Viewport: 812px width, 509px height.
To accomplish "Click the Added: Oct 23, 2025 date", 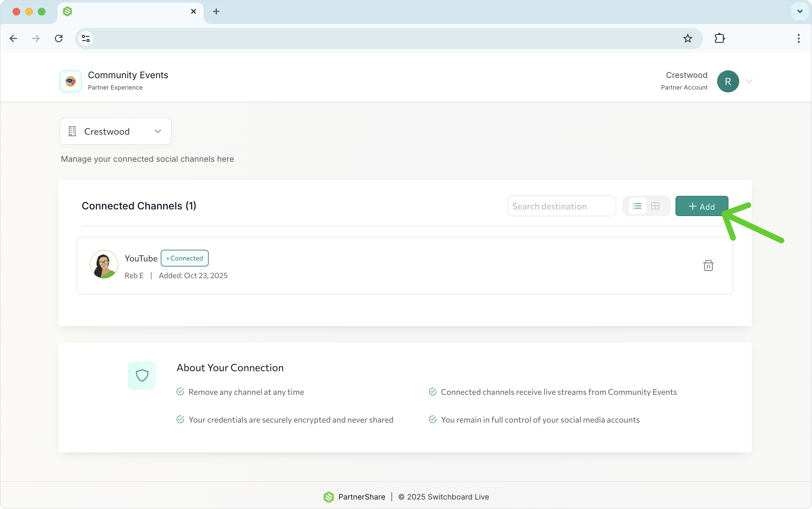I will click(193, 276).
